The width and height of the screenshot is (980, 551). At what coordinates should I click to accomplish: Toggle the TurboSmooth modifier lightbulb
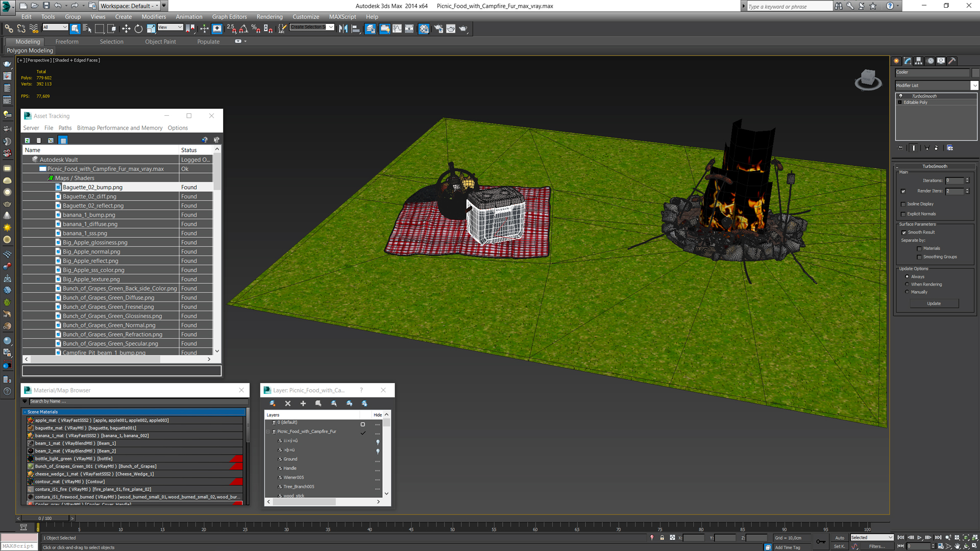(900, 96)
